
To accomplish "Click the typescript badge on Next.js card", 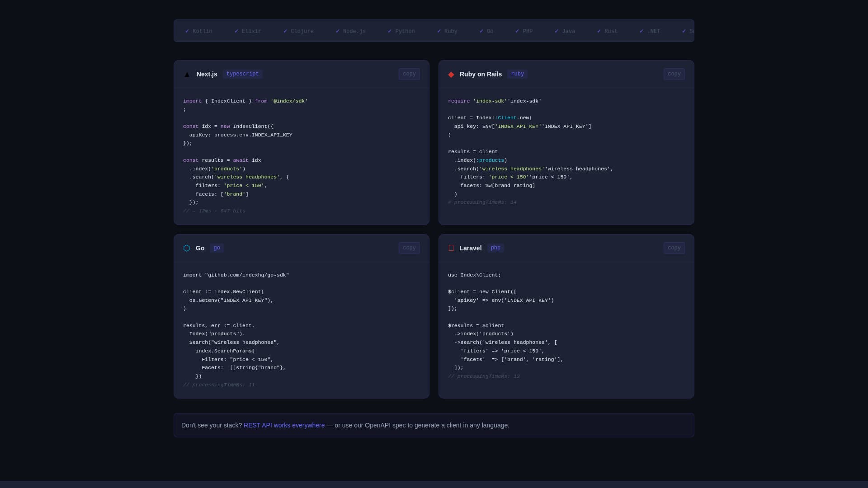I will [x=242, y=74].
